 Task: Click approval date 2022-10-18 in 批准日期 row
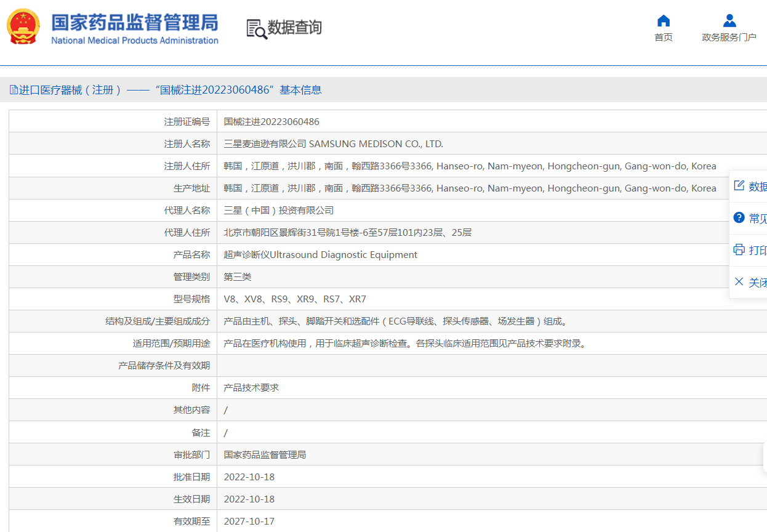249,477
